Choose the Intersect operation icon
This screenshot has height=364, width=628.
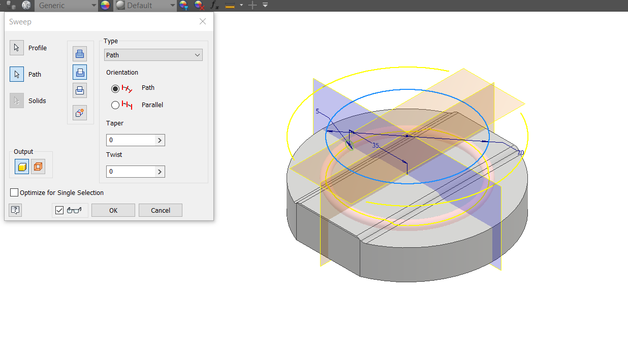point(80,90)
